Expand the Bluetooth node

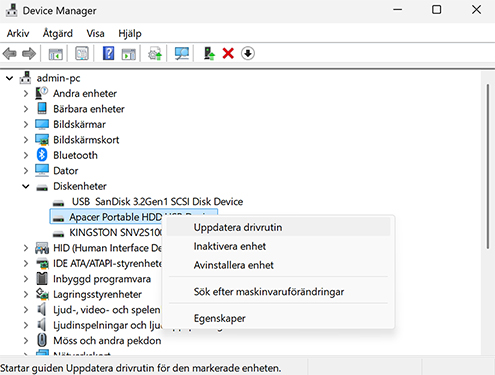pos(26,155)
